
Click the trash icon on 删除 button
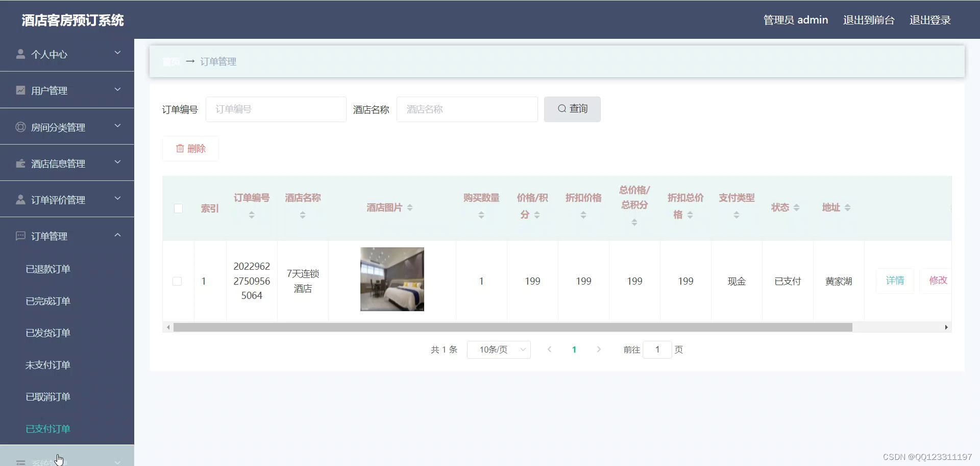pos(180,148)
